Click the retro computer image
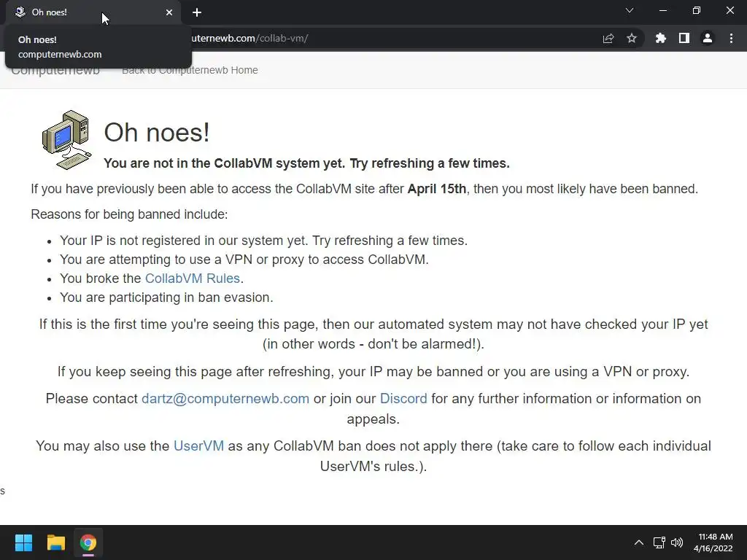Viewport: 747px width, 560px height. (x=66, y=139)
